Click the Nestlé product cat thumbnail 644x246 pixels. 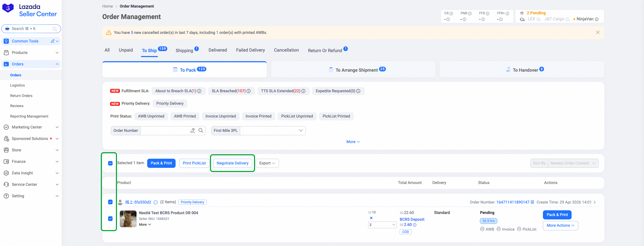click(128, 219)
